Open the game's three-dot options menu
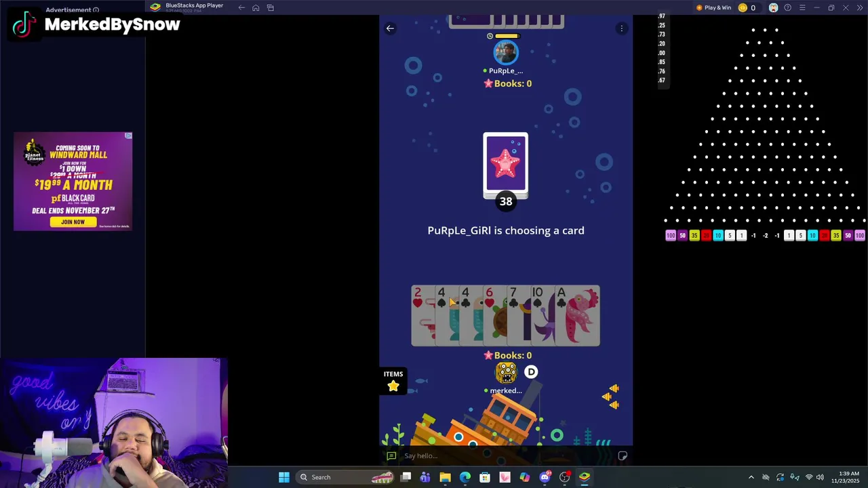This screenshot has height=488, width=868. [x=621, y=28]
